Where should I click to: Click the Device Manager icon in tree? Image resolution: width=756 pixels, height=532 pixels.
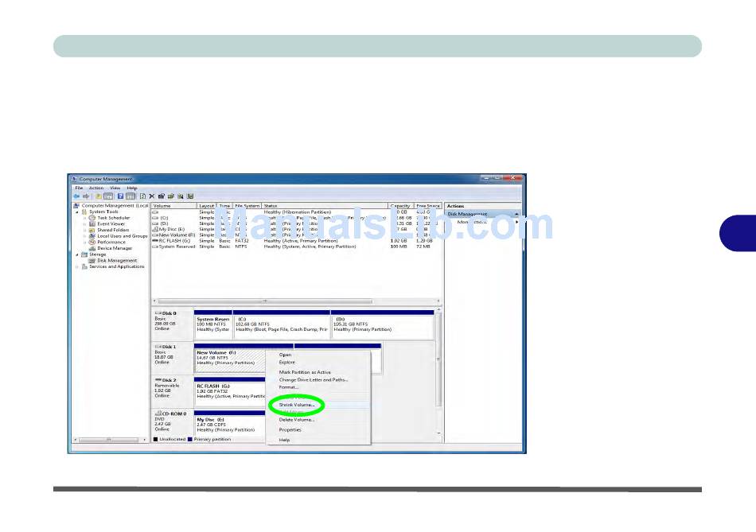tap(92, 248)
